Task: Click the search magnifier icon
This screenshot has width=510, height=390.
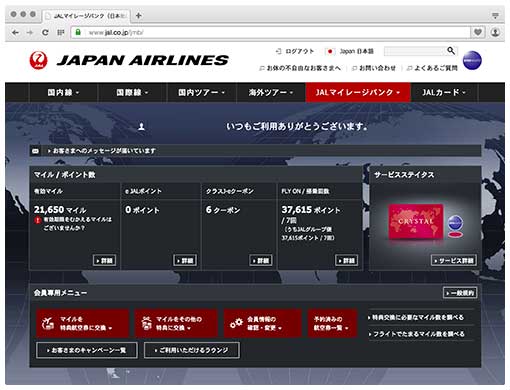Action: pos(451,51)
